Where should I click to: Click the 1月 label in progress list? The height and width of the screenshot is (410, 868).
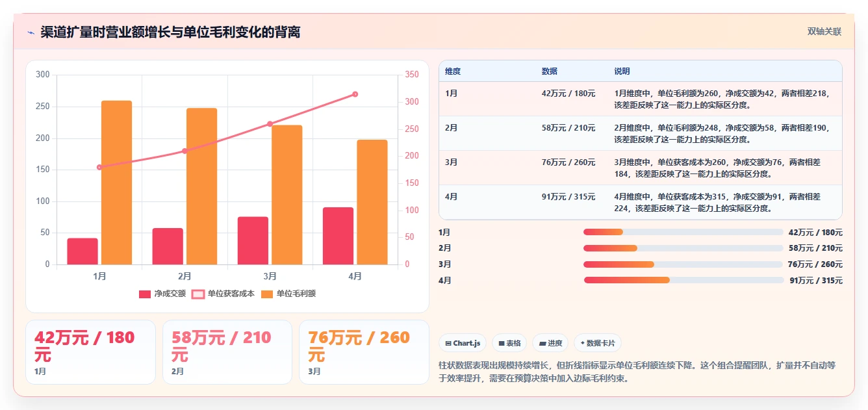pyautogui.click(x=444, y=232)
